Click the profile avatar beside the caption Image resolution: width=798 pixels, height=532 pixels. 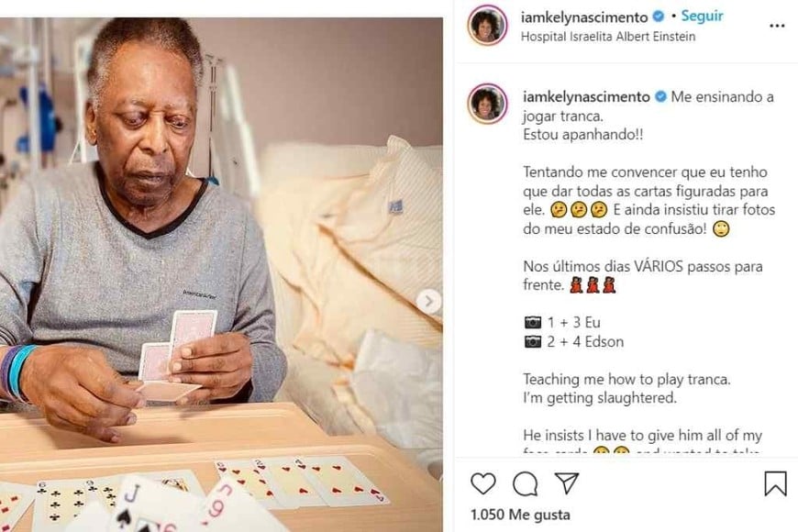point(487,105)
